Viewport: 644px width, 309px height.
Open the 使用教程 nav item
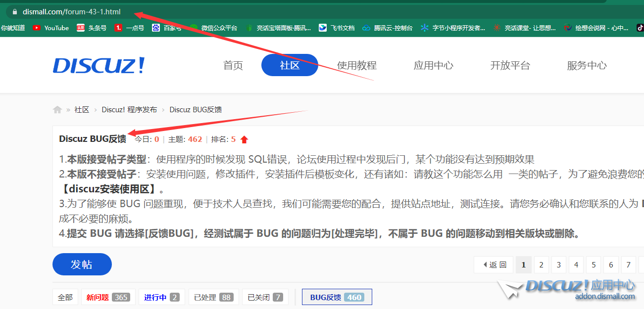(x=357, y=65)
